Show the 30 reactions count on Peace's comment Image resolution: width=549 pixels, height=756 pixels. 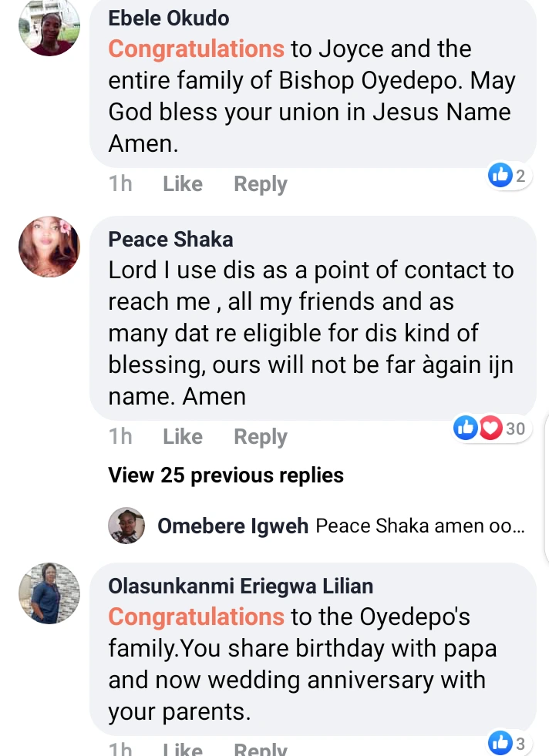pyautogui.click(x=515, y=428)
